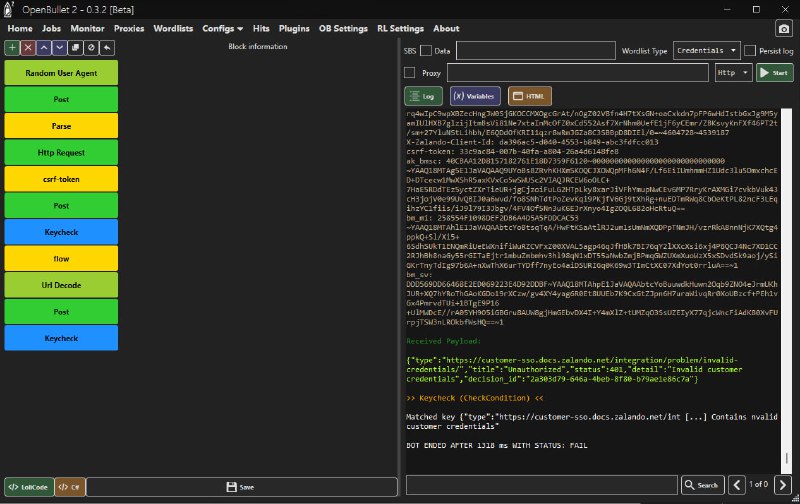The image size is (800, 504).
Task: Undo the last block change with the arrow icon
Action: [x=107, y=48]
